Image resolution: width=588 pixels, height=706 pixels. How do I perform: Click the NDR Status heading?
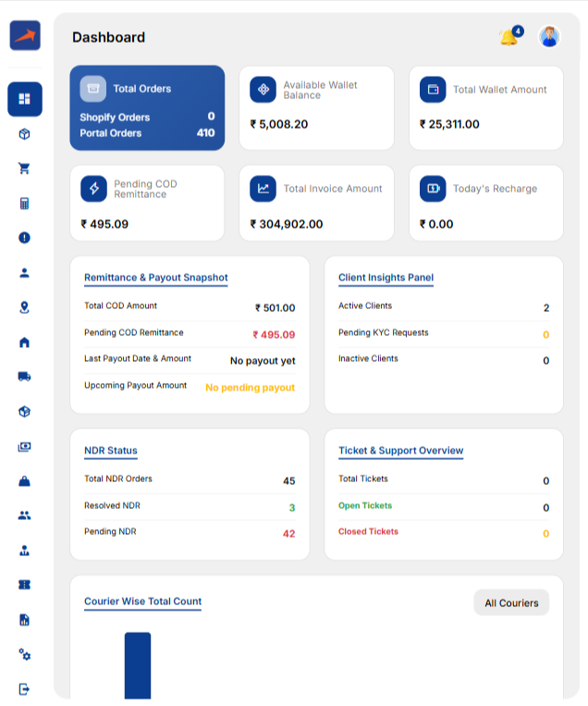point(111,451)
